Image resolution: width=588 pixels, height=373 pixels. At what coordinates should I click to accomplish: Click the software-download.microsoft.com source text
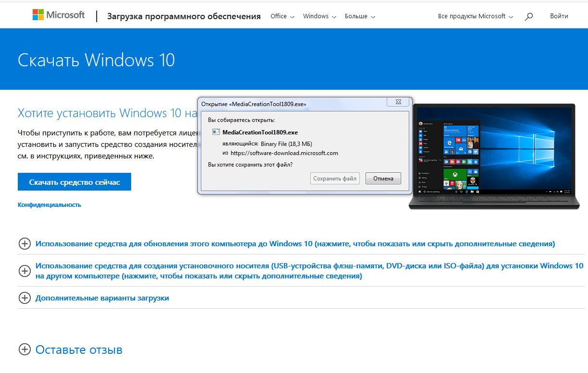pyautogui.click(x=284, y=153)
